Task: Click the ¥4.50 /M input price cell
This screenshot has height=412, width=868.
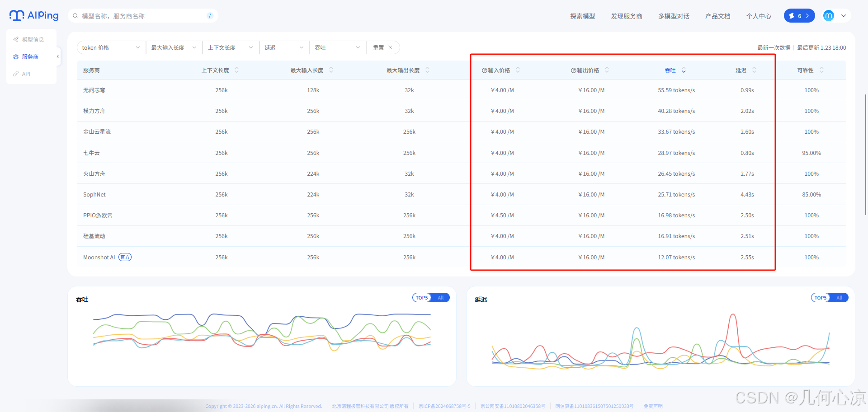Action: coord(502,215)
